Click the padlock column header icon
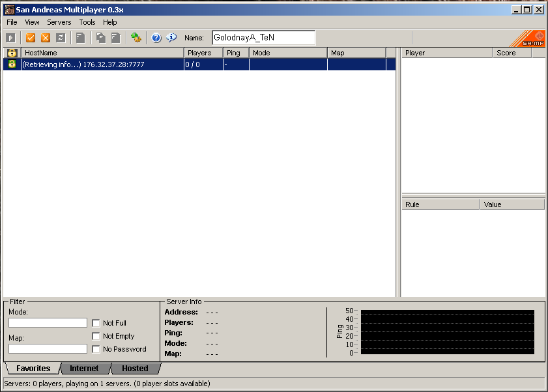548x392 pixels. pos(12,53)
